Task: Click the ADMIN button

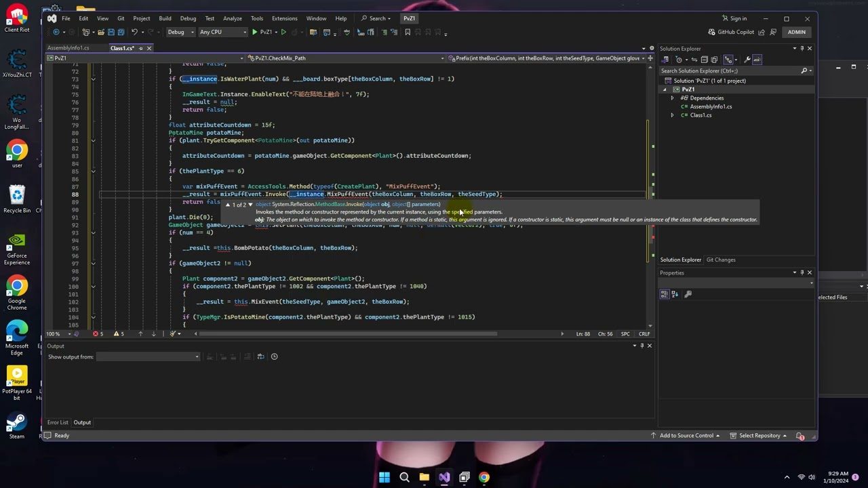Action: [797, 32]
